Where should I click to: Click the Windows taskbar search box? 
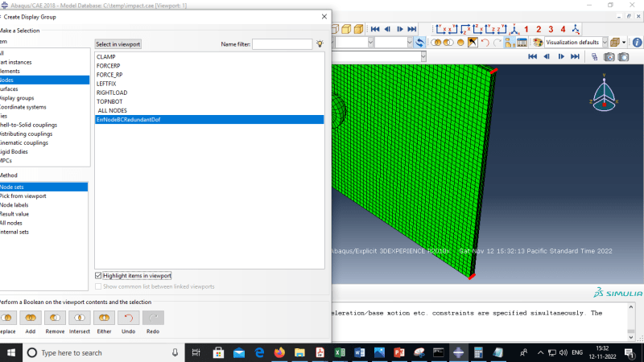[103, 352]
